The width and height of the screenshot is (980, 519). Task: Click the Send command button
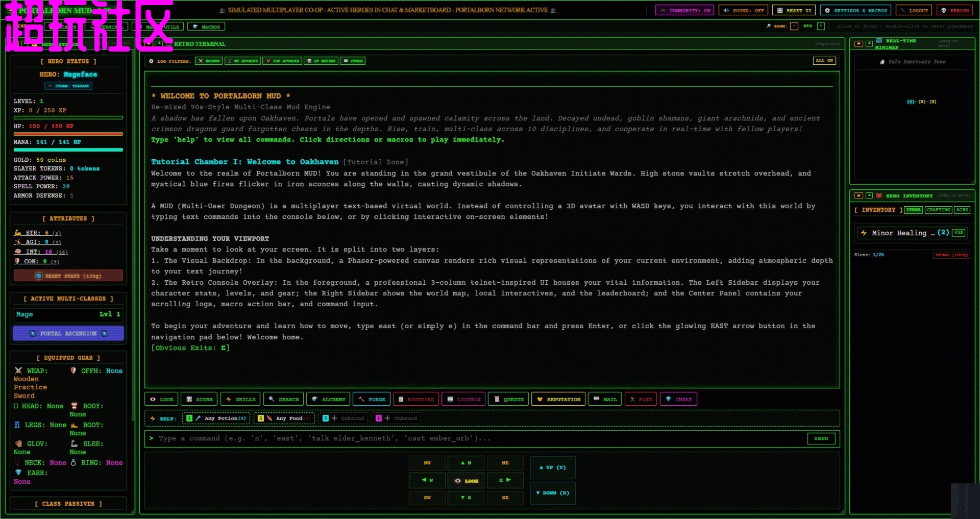point(821,438)
